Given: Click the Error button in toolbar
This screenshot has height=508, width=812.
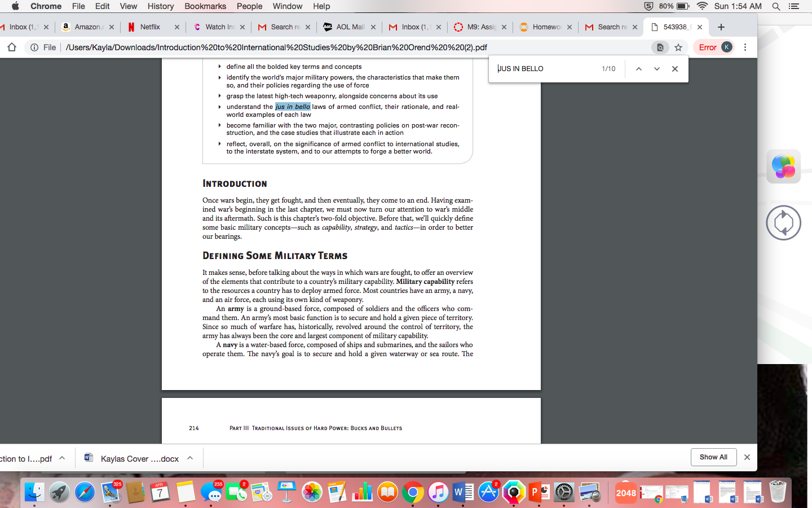Looking at the screenshot, I should coord(708,47).
